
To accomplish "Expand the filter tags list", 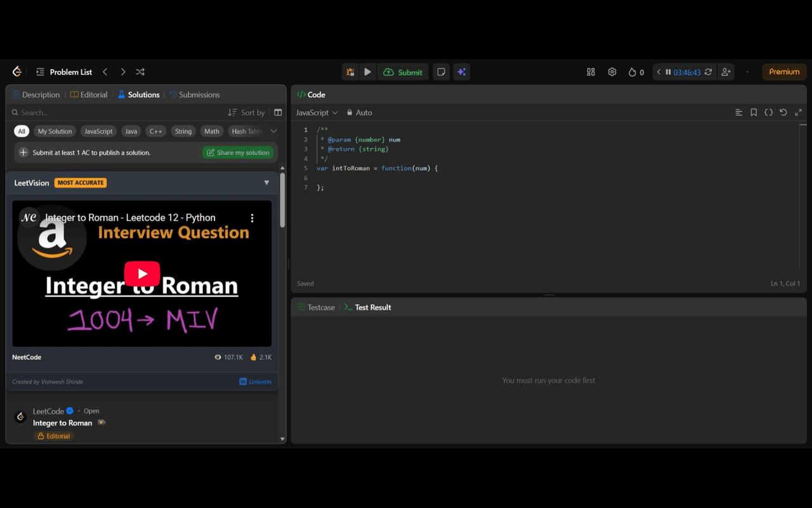I will (x=274, y=131).
